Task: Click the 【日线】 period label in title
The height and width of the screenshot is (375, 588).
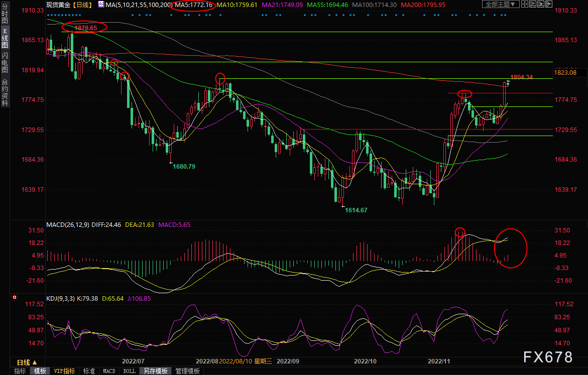Action: click(x=81, y=5)
